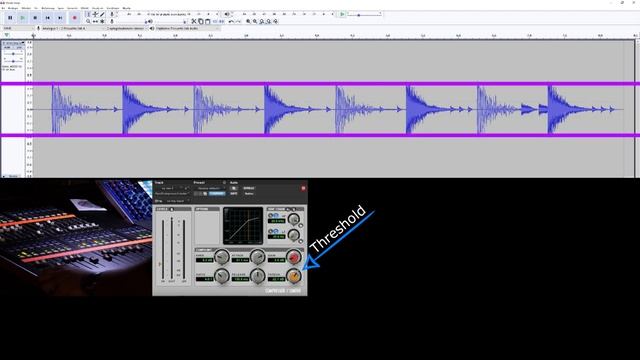640x360 pixels.
Task: Click the green timeline playhead pin
Action: (x=7, y=36)
